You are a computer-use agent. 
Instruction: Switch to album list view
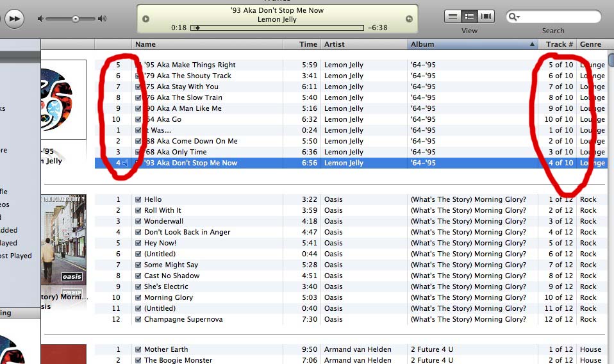pyautogui.click(x=469, y=17)
